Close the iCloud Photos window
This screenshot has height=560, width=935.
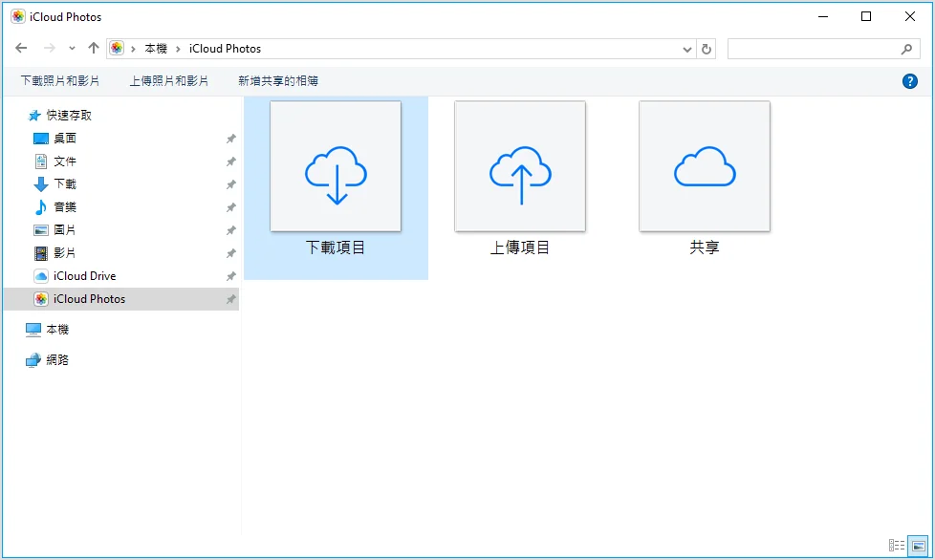coord(910,16)
